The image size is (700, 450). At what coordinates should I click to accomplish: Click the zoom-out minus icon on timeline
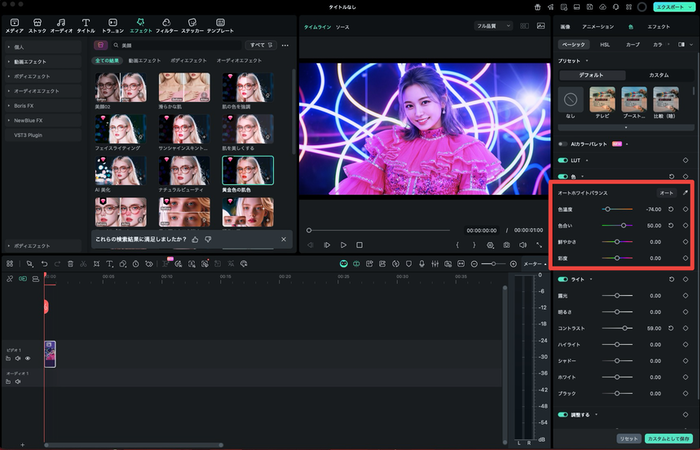[x=474, y=264]
